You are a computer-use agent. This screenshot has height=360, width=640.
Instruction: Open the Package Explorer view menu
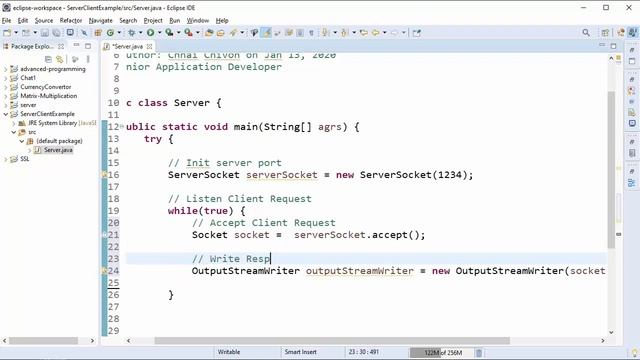pos(88,59)
